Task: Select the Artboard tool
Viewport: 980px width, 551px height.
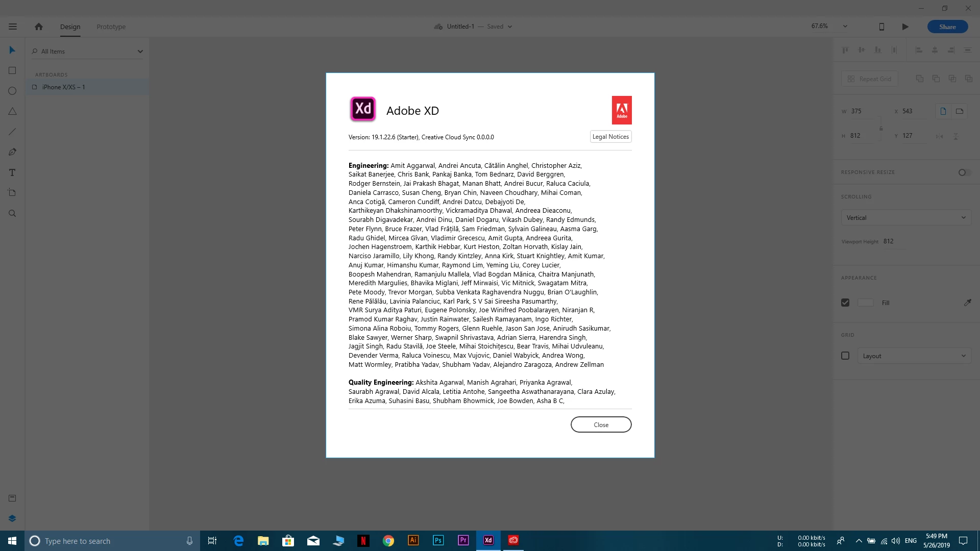Action: 12,193
